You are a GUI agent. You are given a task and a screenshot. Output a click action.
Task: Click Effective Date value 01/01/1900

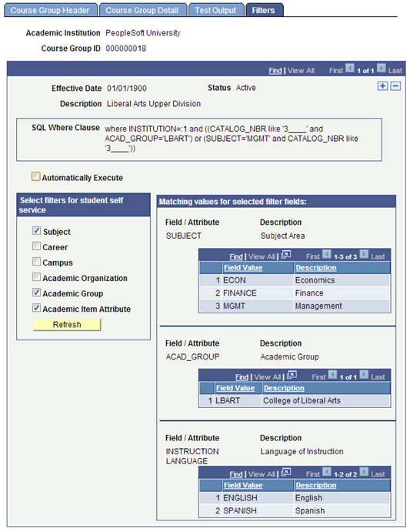(127, 89)
